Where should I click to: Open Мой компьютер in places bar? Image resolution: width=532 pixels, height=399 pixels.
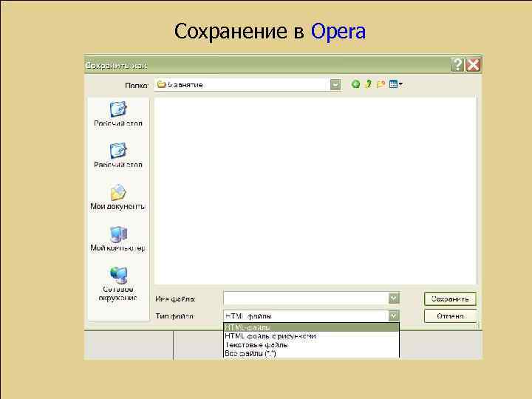[118, 239]
